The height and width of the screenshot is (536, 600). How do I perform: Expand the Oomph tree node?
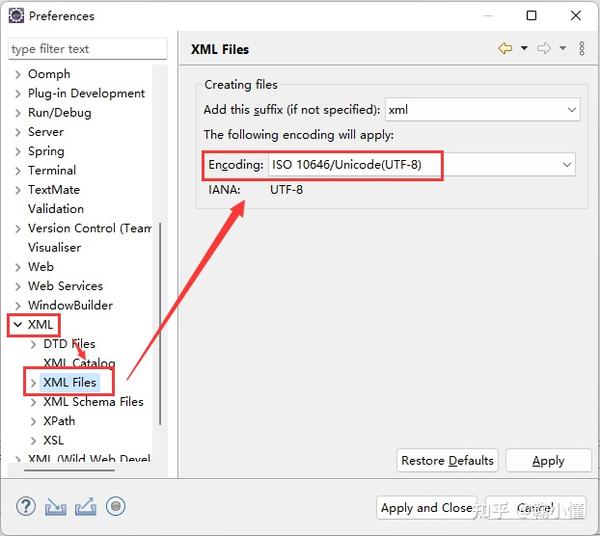[18, 74]
